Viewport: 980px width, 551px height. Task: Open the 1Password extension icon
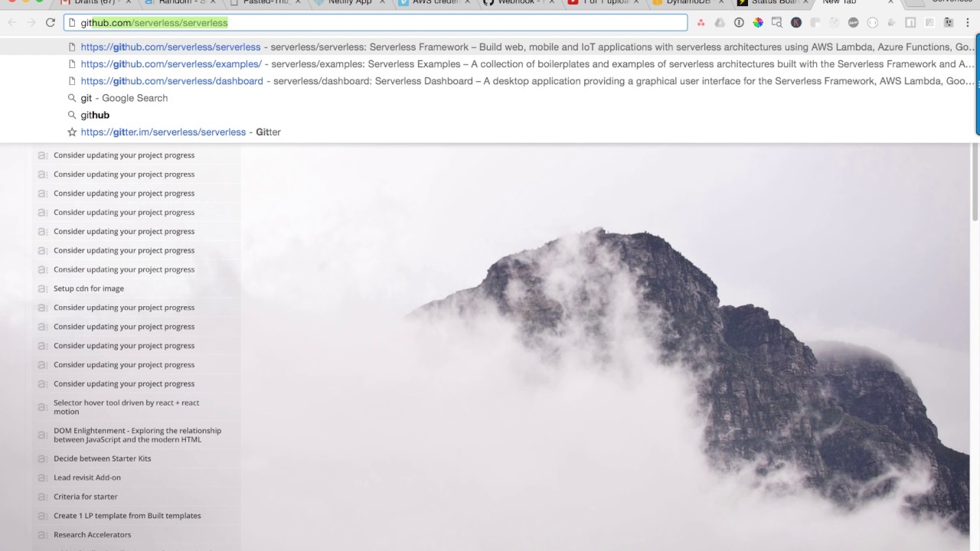click(x=739, y=23)
